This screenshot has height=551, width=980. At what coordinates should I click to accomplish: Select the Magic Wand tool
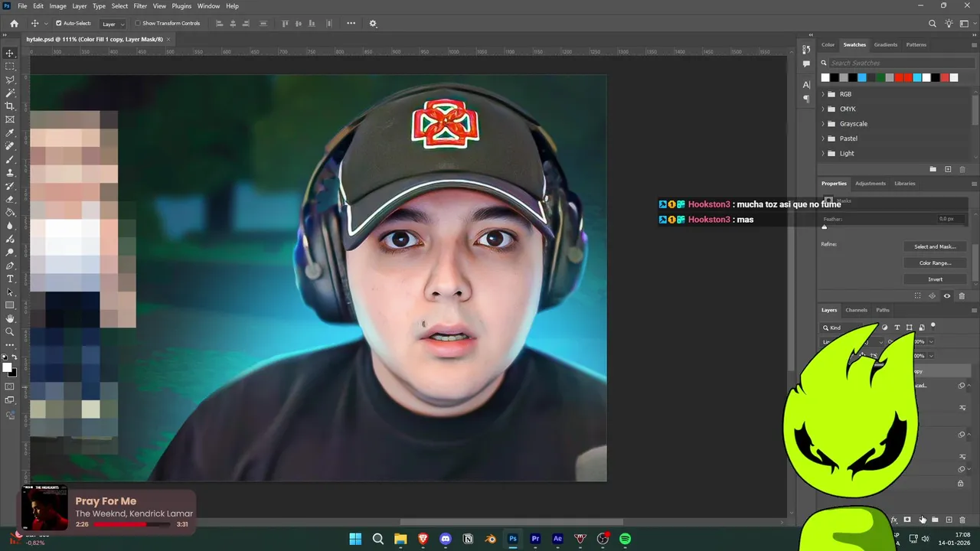click(x=10, y=93)
